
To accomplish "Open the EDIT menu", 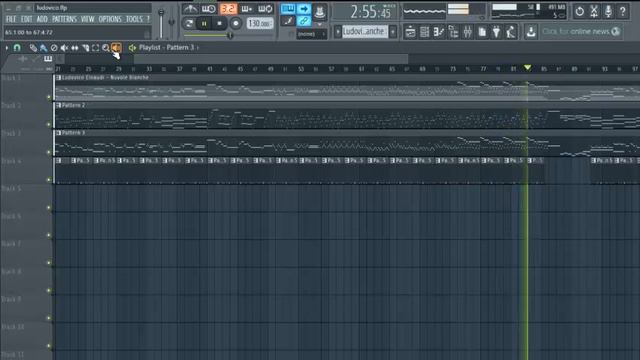I will (27, 19).
